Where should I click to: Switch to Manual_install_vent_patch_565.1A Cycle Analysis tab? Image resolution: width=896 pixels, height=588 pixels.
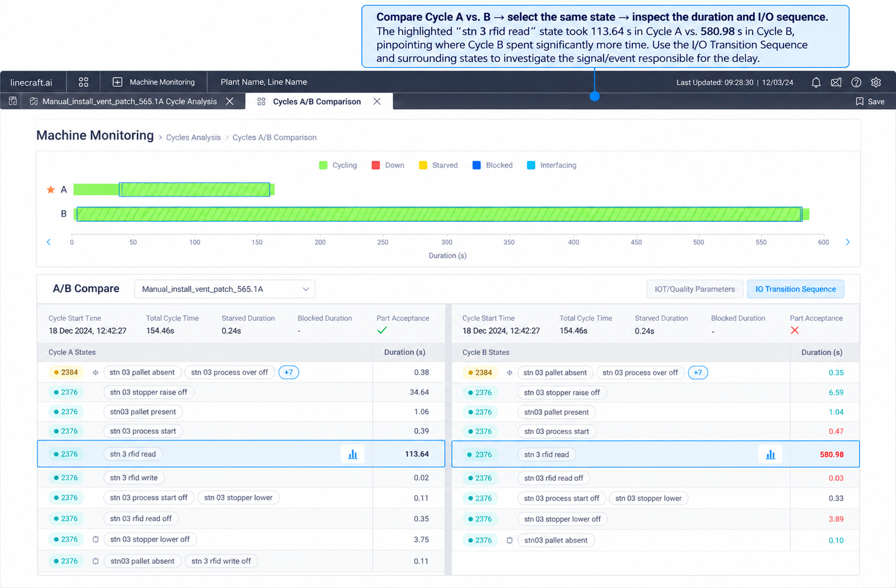click(130, 101)
